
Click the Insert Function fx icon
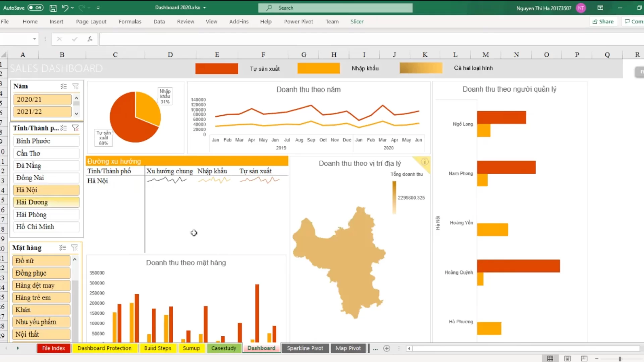pyautogui.click(x=89, y=39)
